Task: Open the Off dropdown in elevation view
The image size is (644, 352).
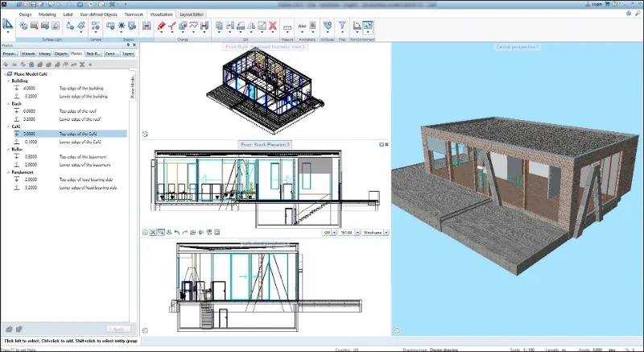Action: [329, 233]
